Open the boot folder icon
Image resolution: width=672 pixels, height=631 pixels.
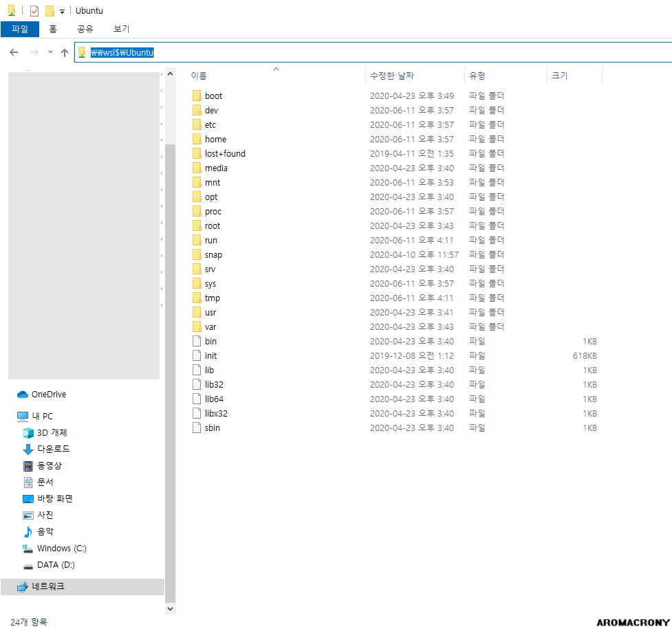197,96
